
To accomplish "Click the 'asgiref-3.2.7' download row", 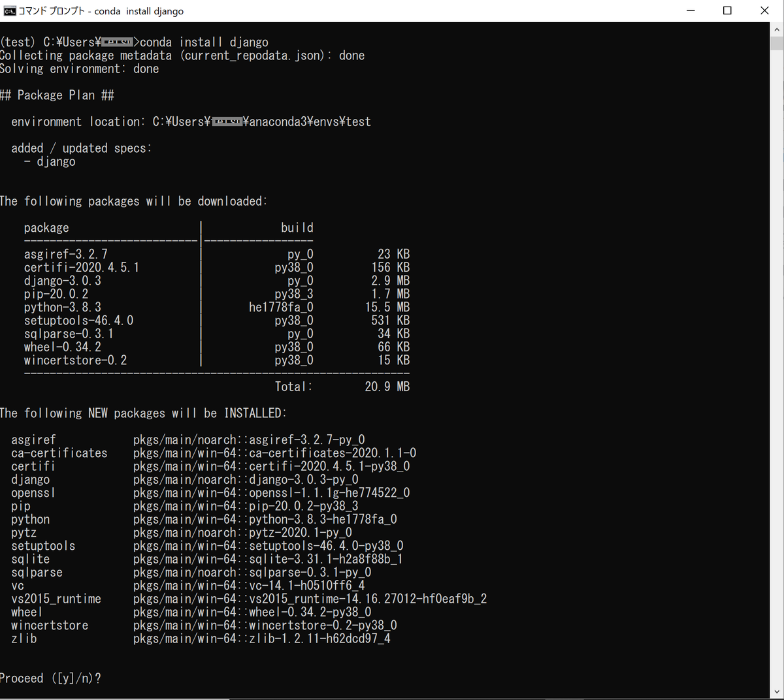I will pos(217,254).
